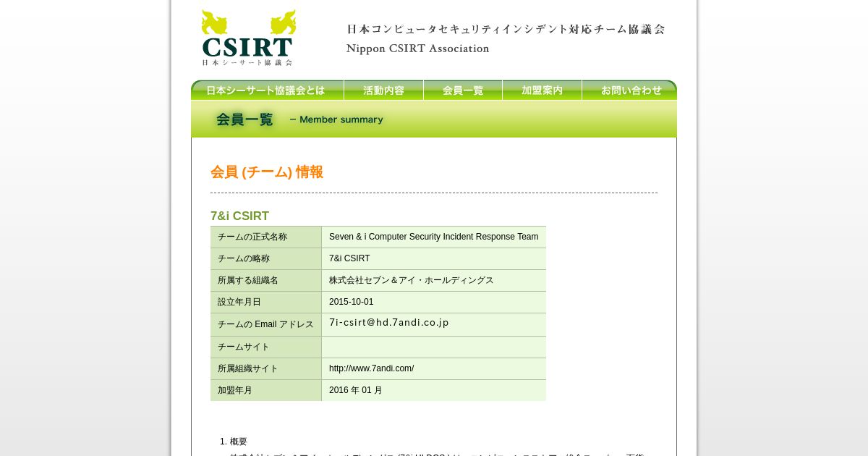
Task: Click the チームの略称 label cell
Action: click(x=265, y=258)
